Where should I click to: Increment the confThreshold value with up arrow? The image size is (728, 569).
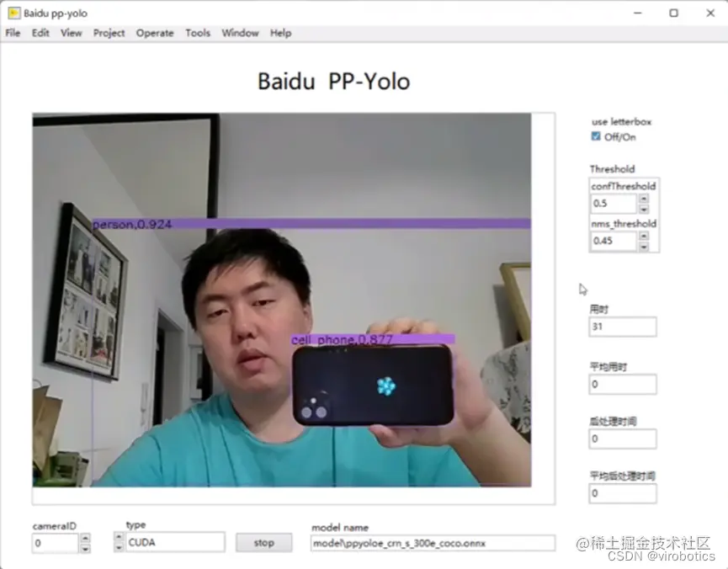pyautogui.click(x=644, y=198)
